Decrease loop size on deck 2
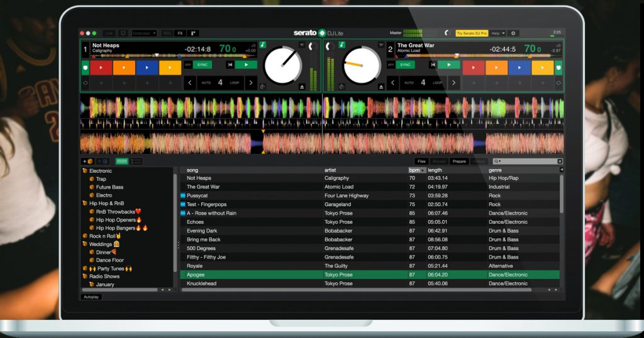Viewport: 644px width, 338px height. [x=392, y=82]
